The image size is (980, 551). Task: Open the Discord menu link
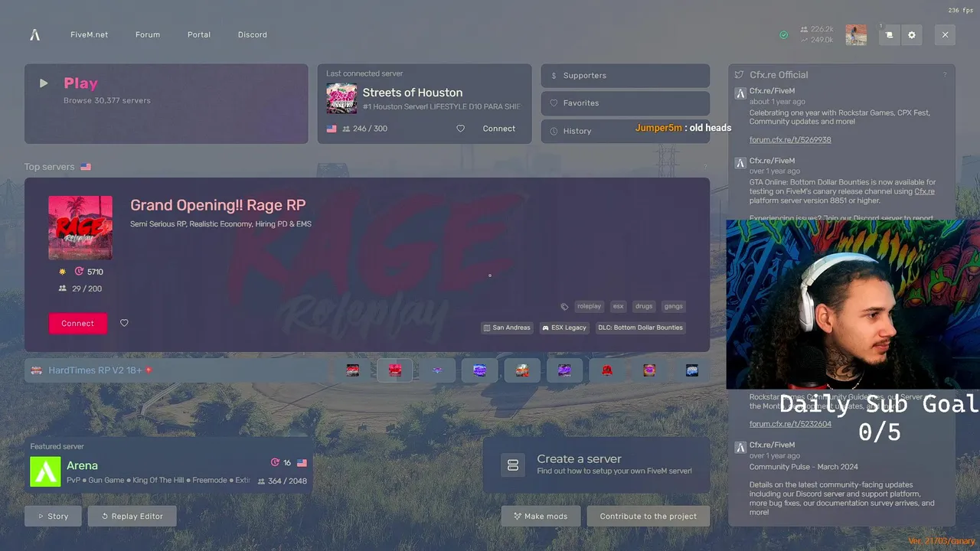[x=253, y=35]
